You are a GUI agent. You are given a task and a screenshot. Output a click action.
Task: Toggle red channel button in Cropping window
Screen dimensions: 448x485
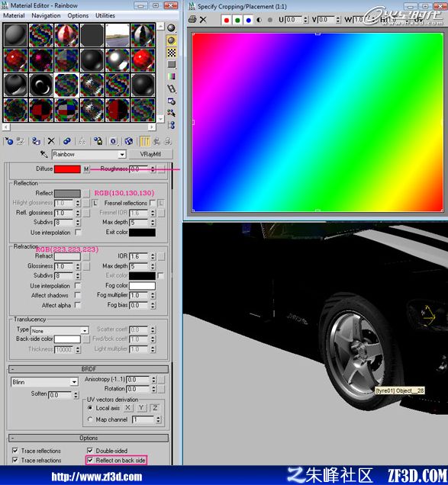227,20
